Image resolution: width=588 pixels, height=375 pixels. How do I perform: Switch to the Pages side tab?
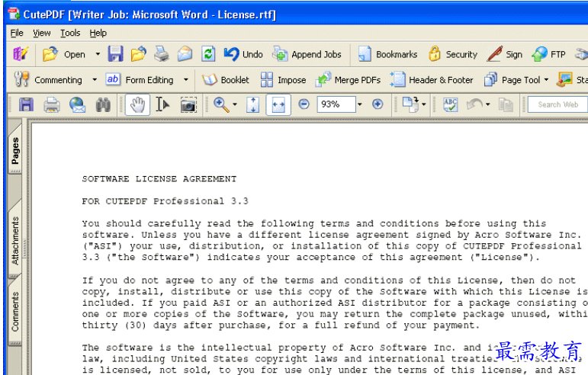point(15,151)
